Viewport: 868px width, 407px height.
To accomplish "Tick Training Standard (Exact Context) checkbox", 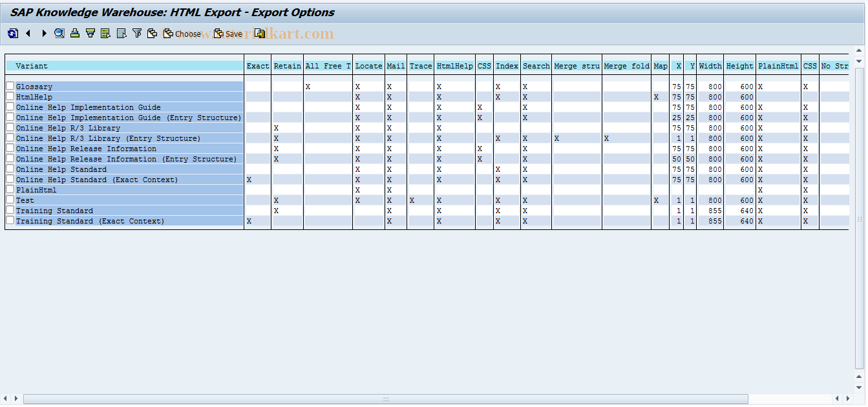I will pos(10,220).
